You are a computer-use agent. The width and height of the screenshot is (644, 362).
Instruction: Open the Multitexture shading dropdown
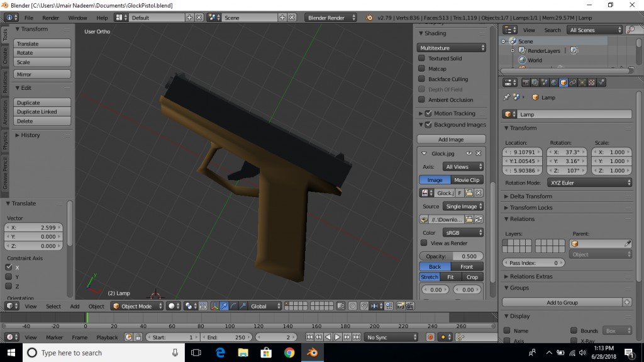click(x=452, y=48)
